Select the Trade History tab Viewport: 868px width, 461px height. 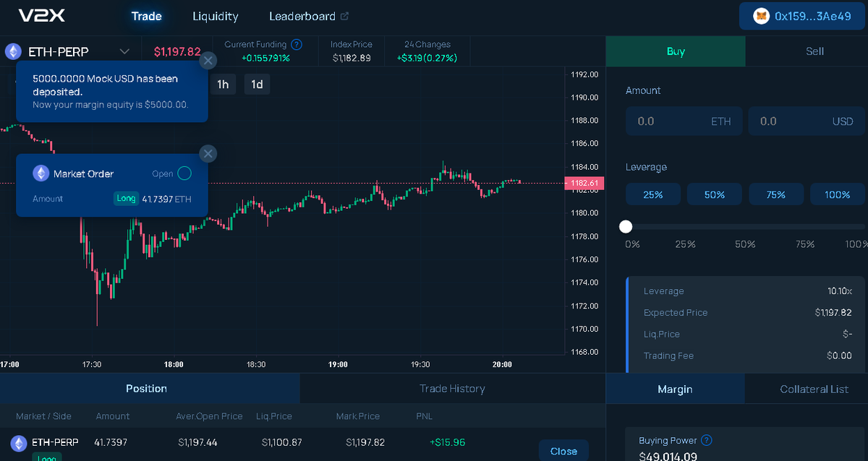(452, 388)
